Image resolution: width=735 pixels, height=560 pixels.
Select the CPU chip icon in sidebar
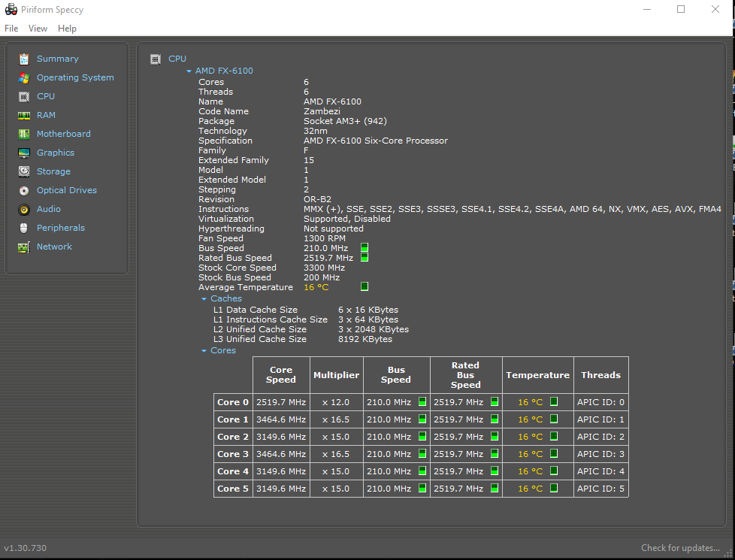(x=24, y=97)
